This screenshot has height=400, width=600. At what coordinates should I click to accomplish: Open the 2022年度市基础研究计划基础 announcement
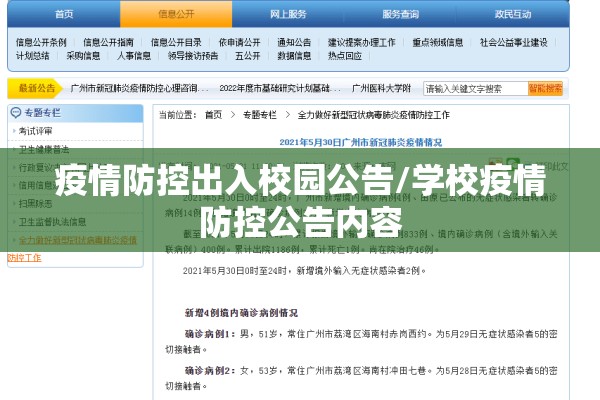280,88
